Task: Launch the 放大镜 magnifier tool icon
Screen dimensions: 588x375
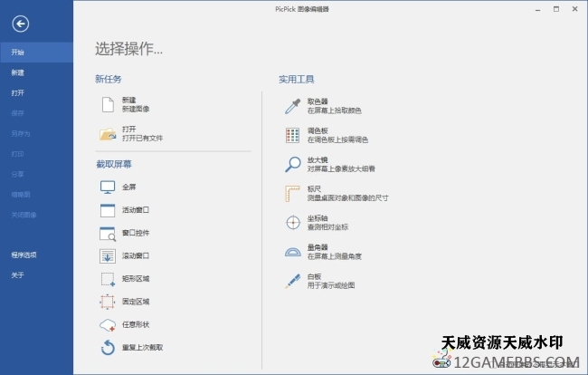Action: pyautogui.click(x=292, y=164)
